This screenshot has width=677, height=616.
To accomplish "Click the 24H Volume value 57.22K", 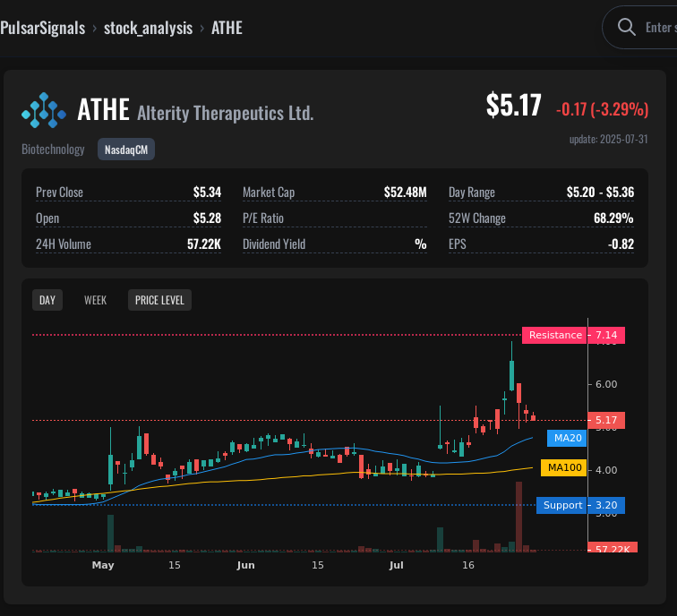I will tap(204, 244).
